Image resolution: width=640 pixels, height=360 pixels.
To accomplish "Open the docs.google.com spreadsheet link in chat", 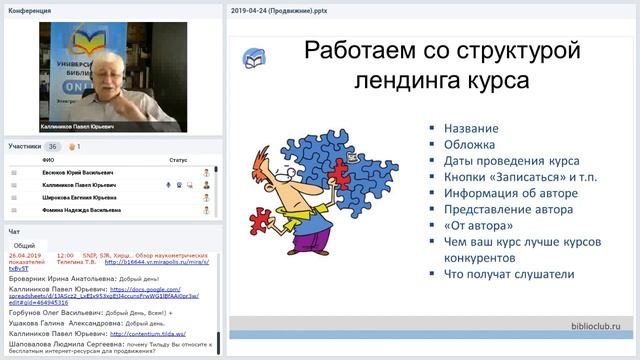I will 104,296.
